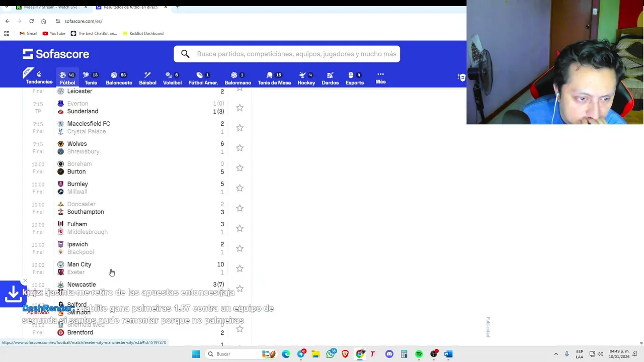Click the browser home icon
644x362 pixels.
pos(43,21)
